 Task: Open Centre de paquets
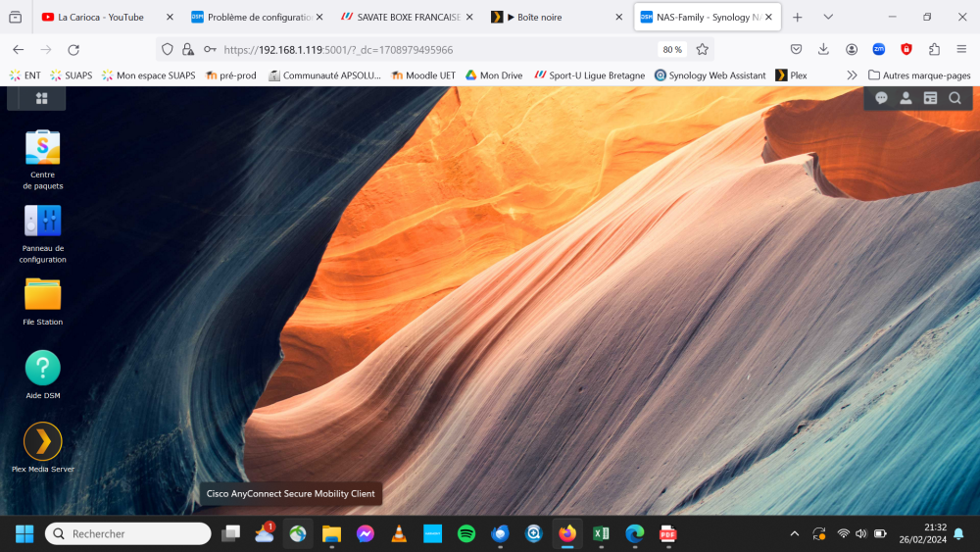point(42,159)
